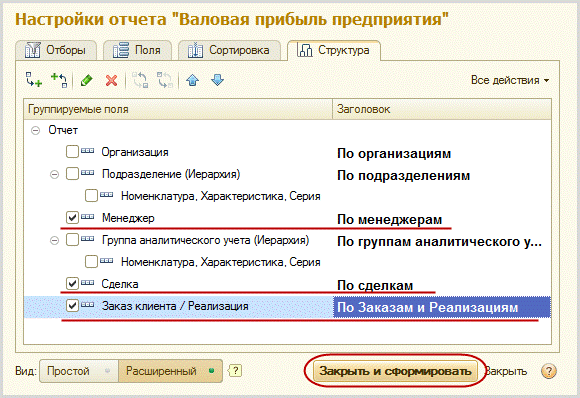Move selected row down with blue arrow
Image resolution: width=580 pixels, height=398 pixels.
point(218,80)
